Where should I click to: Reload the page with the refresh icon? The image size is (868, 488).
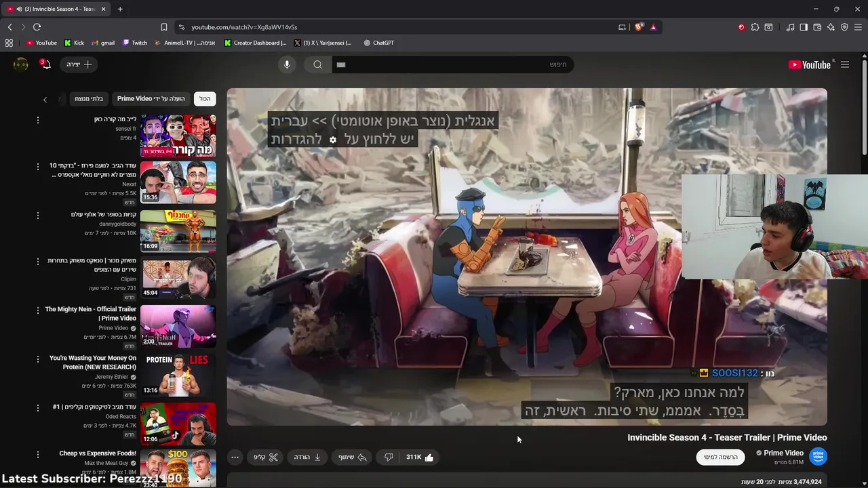tap(37, 27)
